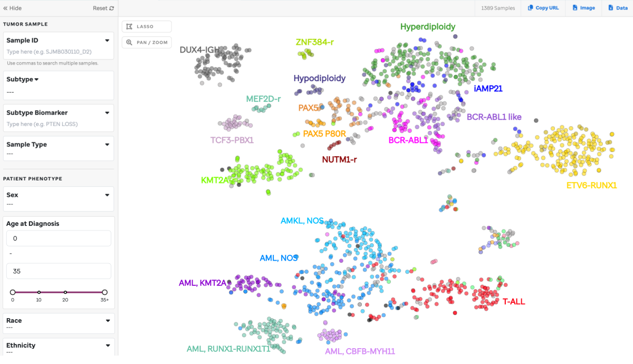
Task: Enable the Pan / Zoom tool
Action: click(147, 42)
